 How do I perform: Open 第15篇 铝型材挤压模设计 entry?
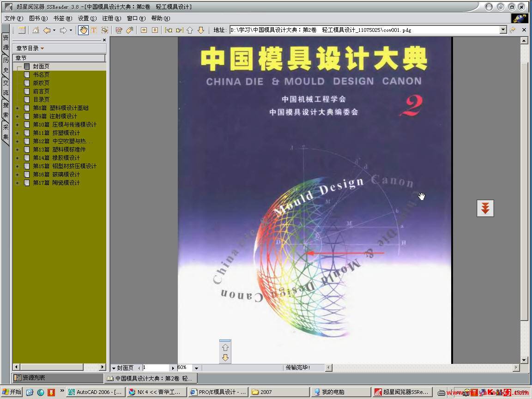tap(65, 166)
